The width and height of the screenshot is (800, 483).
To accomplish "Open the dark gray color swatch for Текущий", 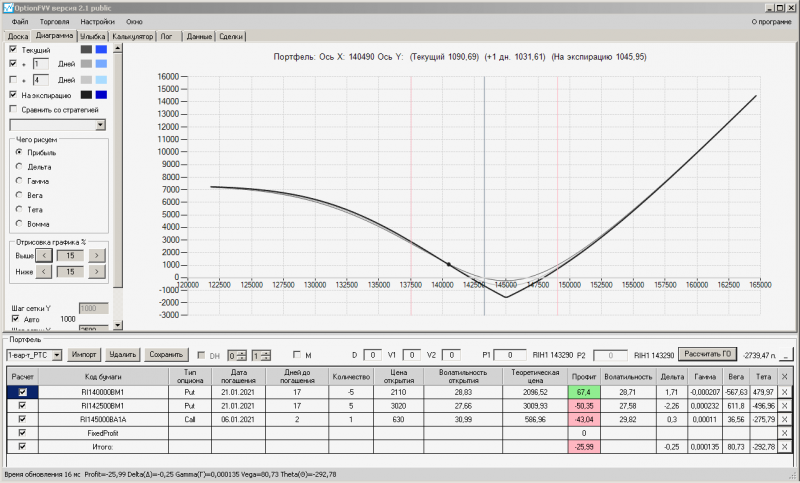I will (x=86, y=49).
